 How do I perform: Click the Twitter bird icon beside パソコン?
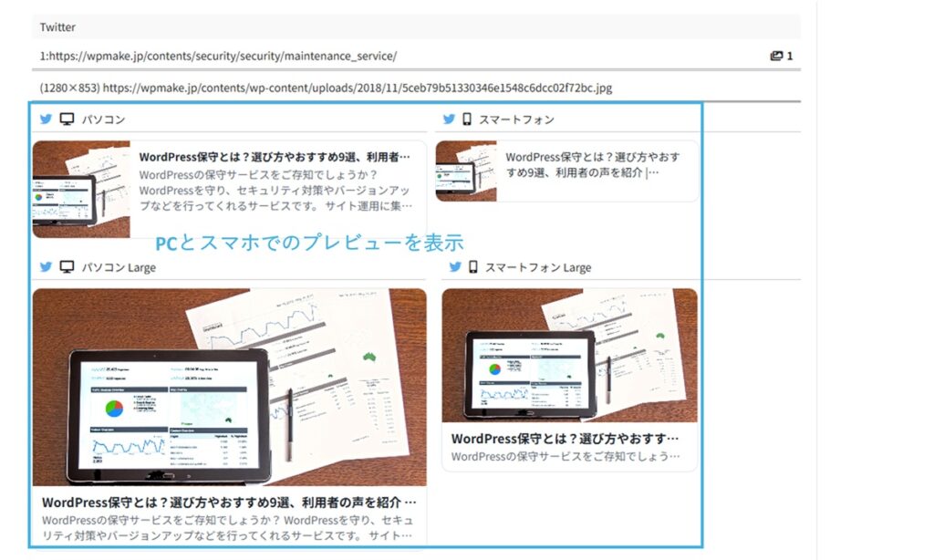[44, 119]
